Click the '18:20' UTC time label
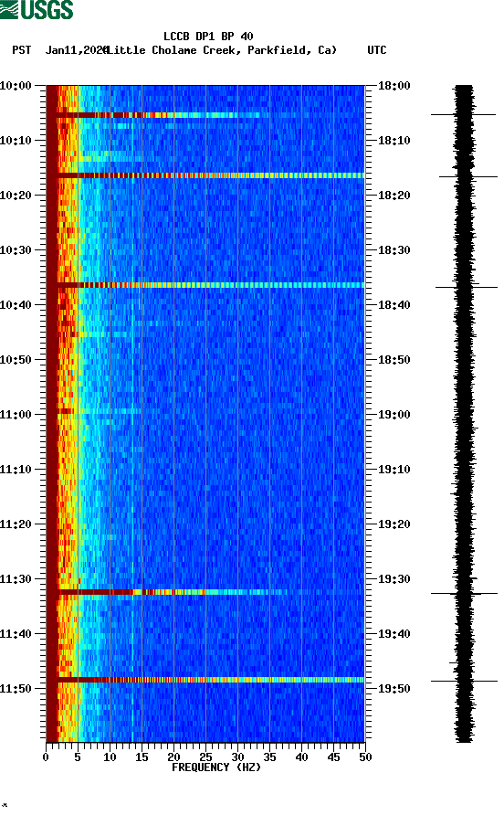504x815 pixels. coord(394,195)
